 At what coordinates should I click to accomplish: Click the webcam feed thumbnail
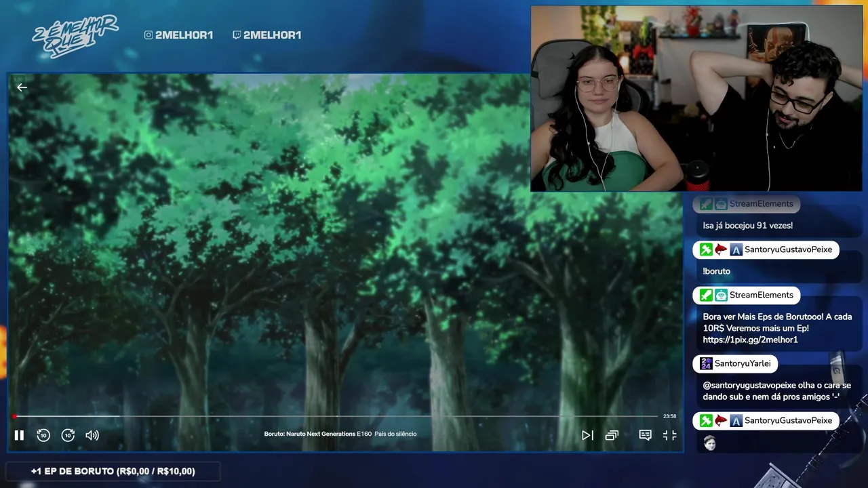tap(696, 98)
